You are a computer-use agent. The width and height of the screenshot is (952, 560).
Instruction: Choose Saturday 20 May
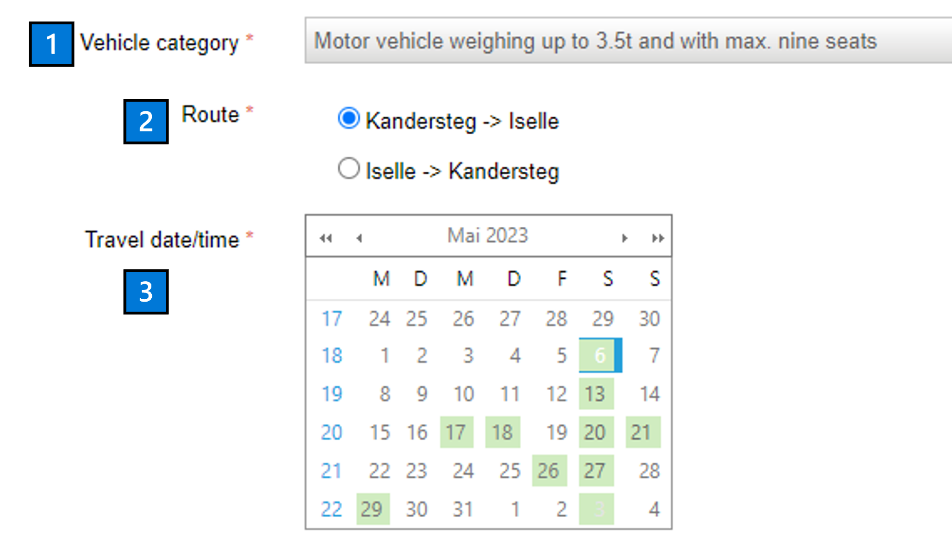(x=596, y=432)
